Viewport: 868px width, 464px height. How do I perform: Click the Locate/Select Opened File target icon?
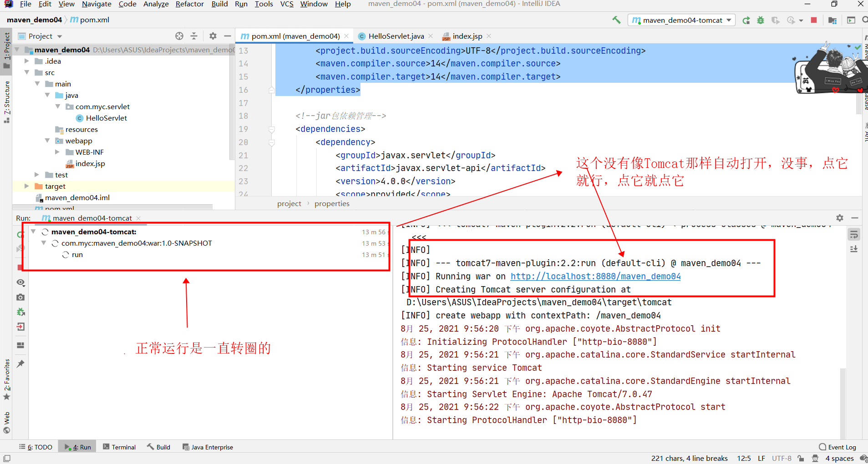click(x=179, y=36)
